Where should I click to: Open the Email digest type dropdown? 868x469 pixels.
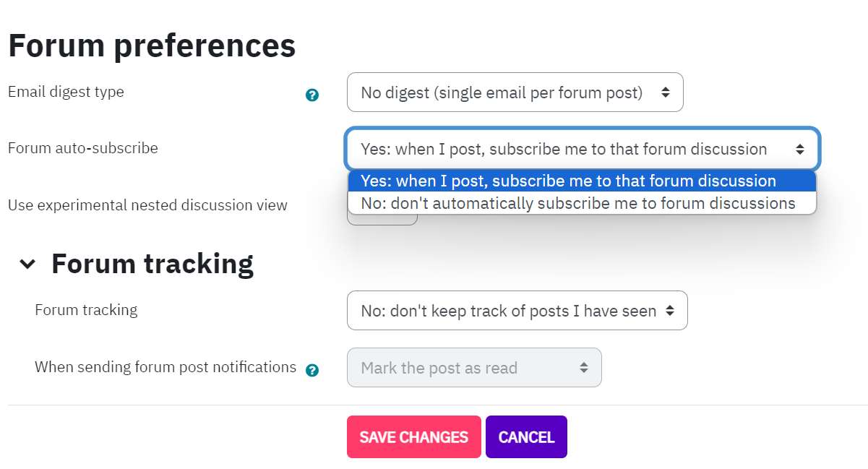pos(515,92)
